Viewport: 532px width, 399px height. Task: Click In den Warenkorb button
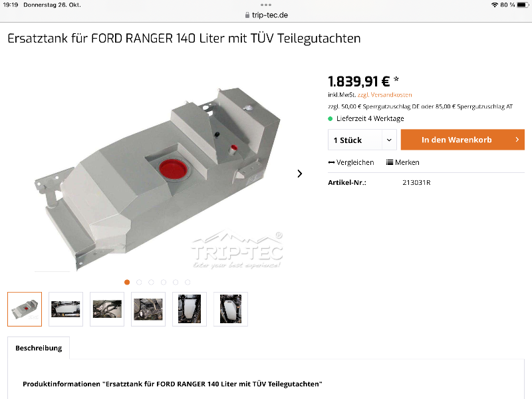(462, 140)
